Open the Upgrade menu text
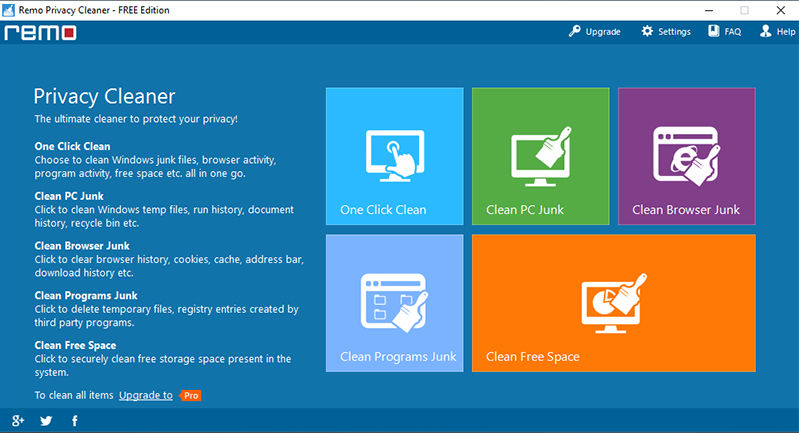 coord(603,32)
